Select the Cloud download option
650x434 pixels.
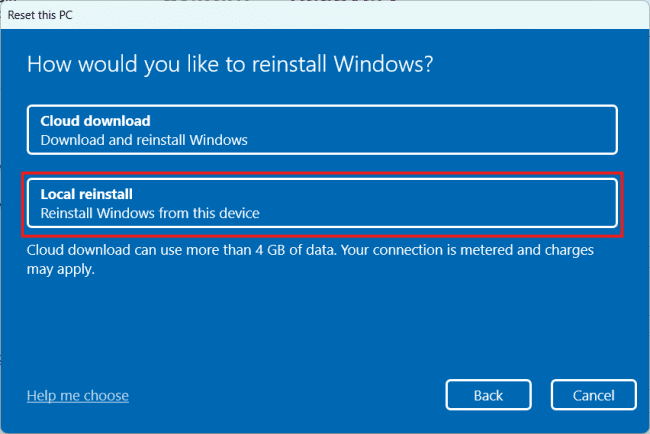[x=322, y=130]
